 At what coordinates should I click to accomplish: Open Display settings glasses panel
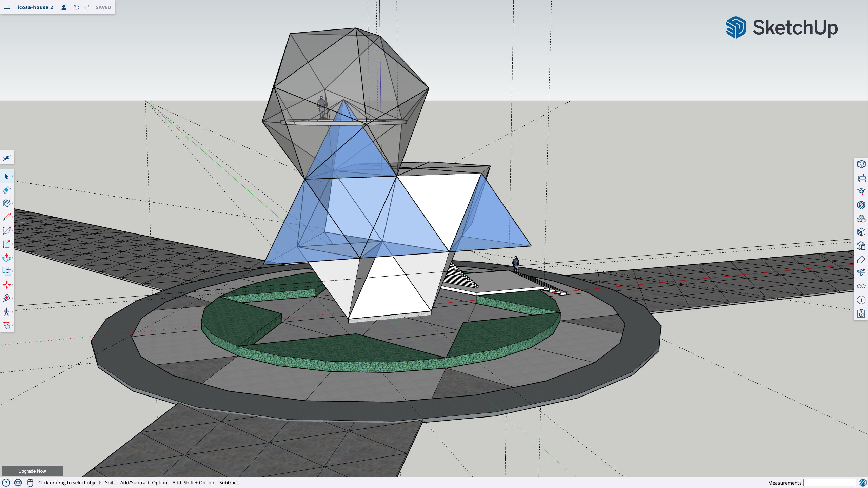[x=861, y=286]
